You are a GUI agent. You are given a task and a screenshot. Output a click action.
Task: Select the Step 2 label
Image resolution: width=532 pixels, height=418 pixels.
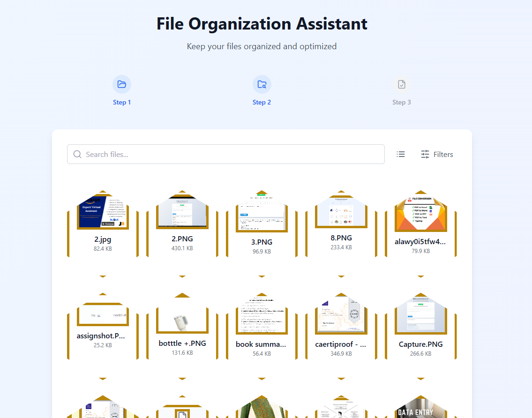[262, 102]
